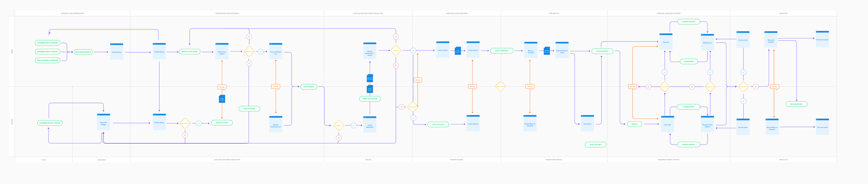Select the RENTAL NOTIFICATION pill node
This screenshot has height=184, width=868.
(190, 52)
